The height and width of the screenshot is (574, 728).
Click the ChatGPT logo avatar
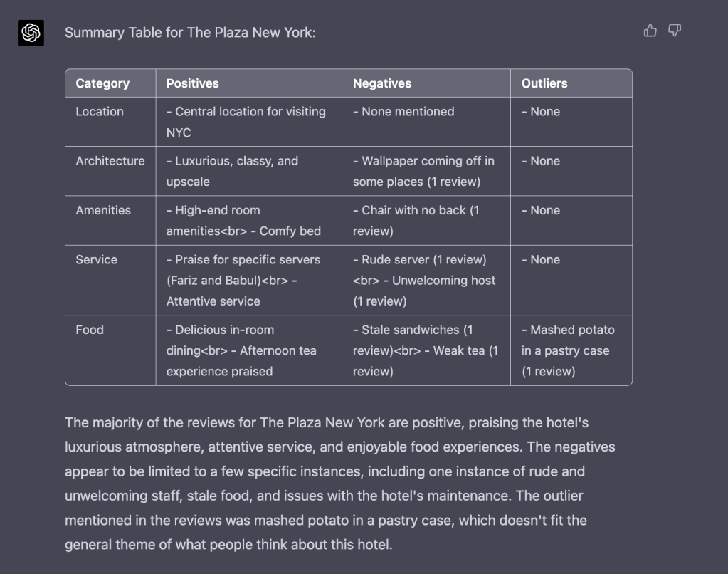[x=31, y=33]
